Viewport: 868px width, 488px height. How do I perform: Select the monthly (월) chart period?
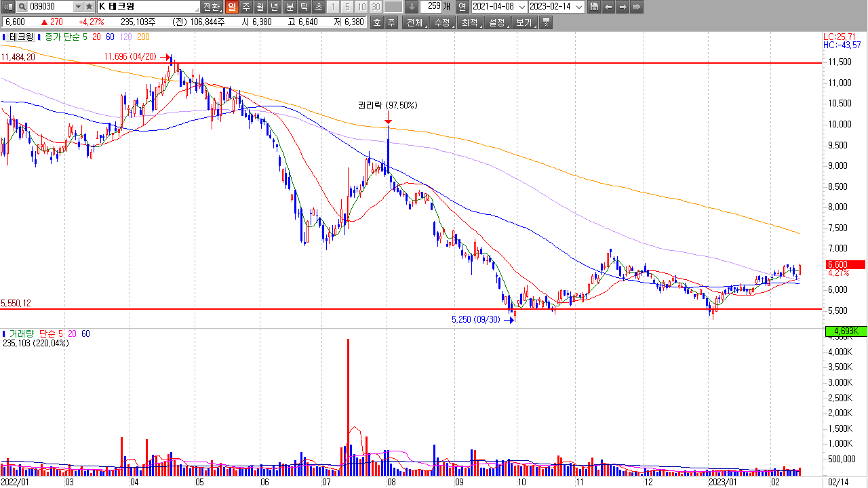tap(260, 7)
